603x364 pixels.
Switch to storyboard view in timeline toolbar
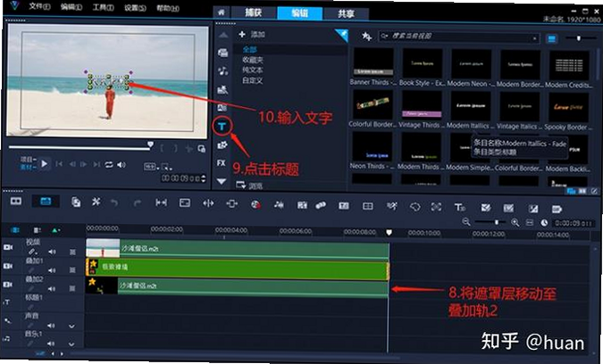click(x=16, y=201)
